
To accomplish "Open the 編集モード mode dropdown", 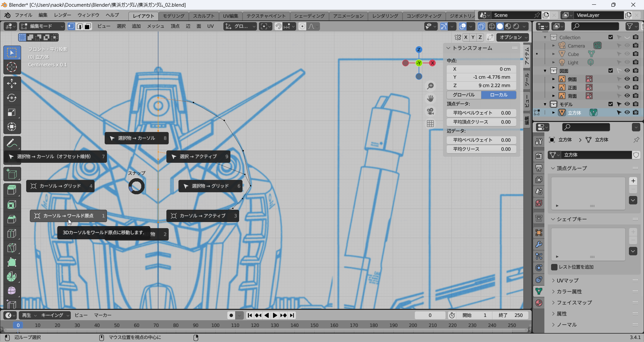I will coord(42,26).
